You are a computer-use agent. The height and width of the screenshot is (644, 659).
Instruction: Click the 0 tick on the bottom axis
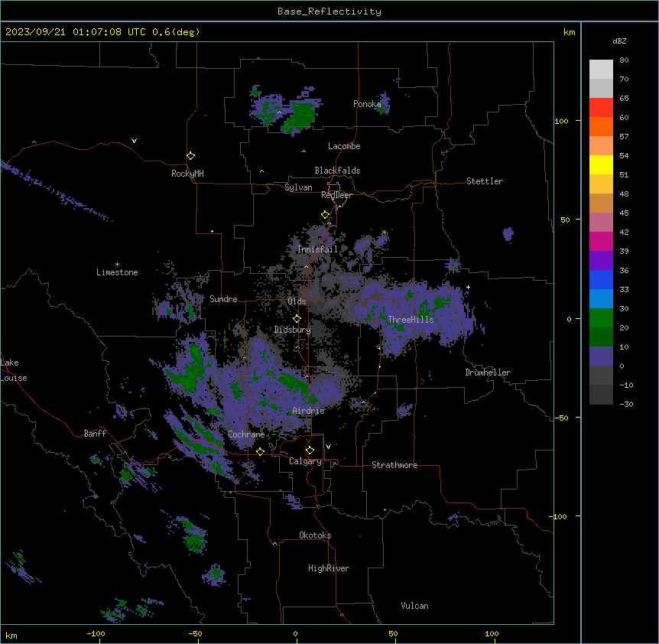[295, 633]
